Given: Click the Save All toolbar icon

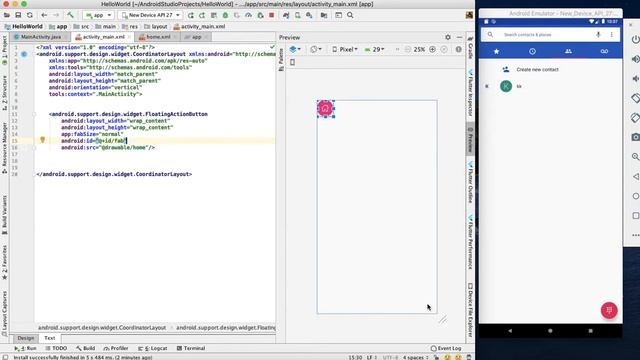Looking at the screenshot, I should click(x=18, y=15).
